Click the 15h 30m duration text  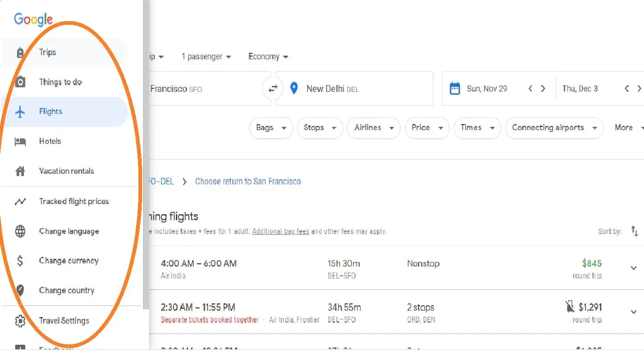pyautogui.click(x=344, y=264)
